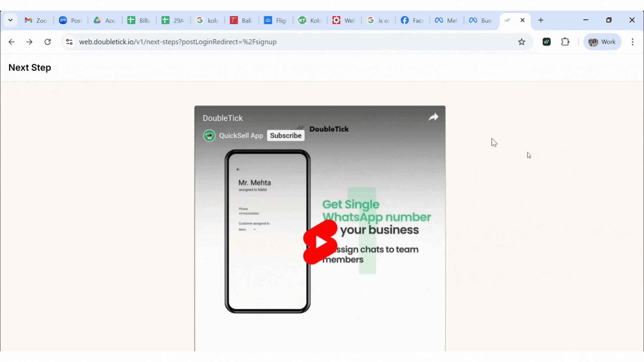This screenshot has height=362, width=644.
Task: View site information icon in address bar
Action: pos(69,42)
